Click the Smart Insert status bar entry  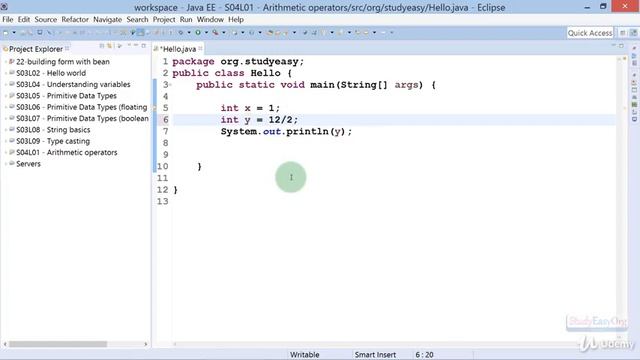click(x=375, y=355)
